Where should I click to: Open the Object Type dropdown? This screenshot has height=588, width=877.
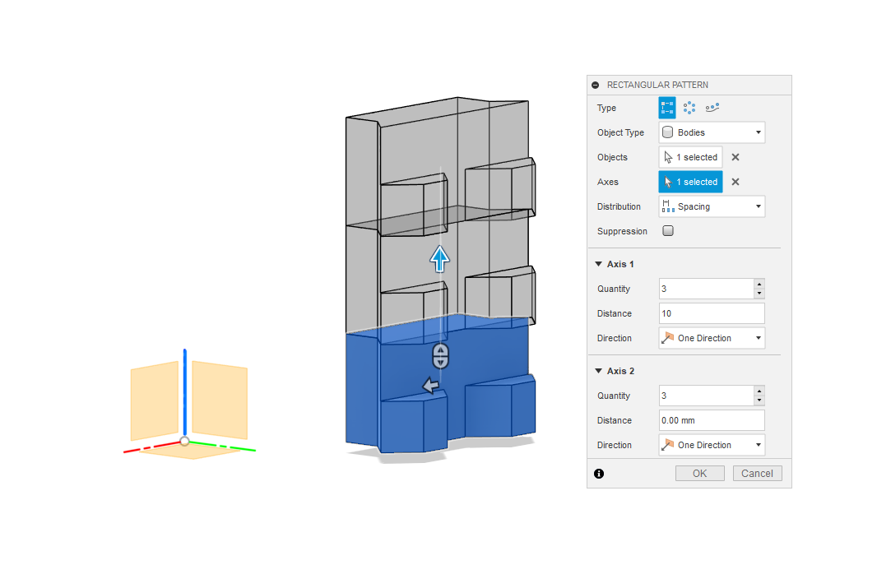click(x=712, y=132)
